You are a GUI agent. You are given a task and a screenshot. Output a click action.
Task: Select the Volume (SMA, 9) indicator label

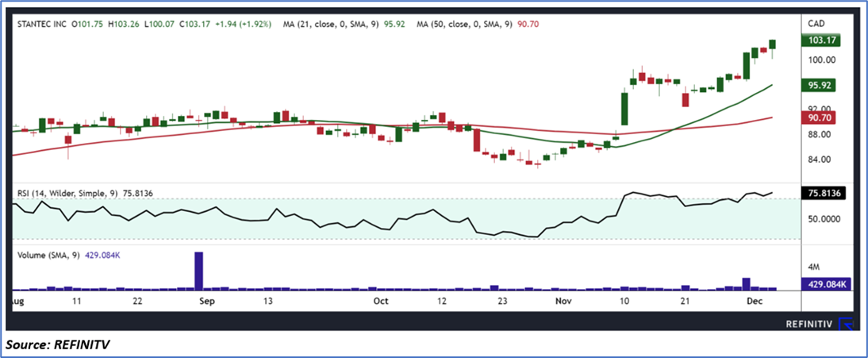[x=48, y=255]
